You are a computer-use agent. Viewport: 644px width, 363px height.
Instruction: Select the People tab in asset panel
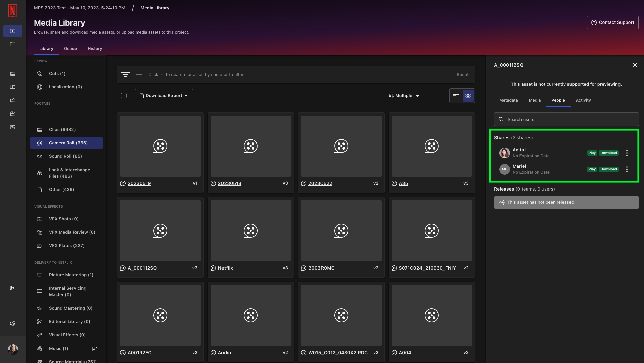[x=558, y=100]
